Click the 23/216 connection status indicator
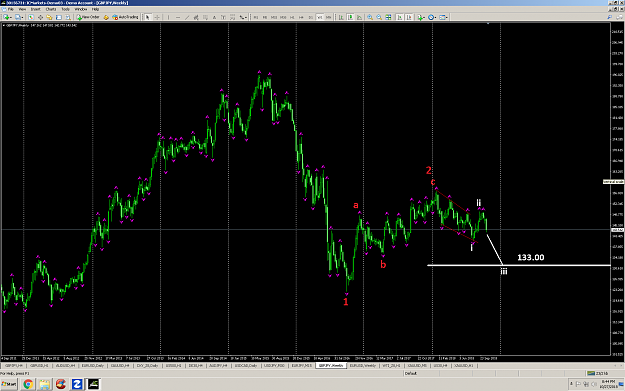Viewport: 625px width, 391px height. 596,373
